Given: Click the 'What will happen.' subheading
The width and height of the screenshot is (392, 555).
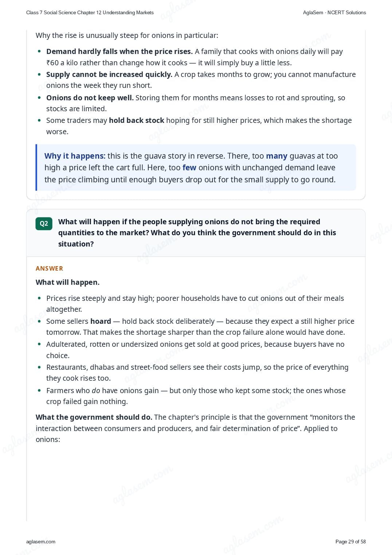Looking at the screenshot, I should point(67,282).
